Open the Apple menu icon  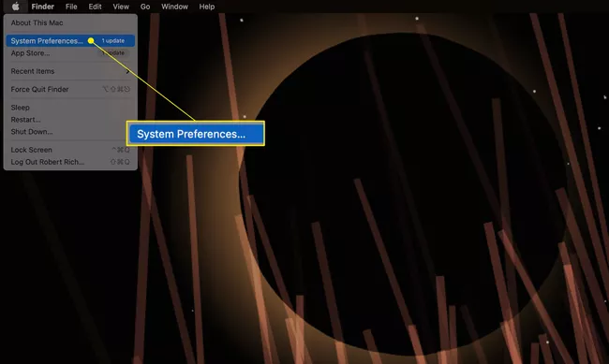pos(16,7)
